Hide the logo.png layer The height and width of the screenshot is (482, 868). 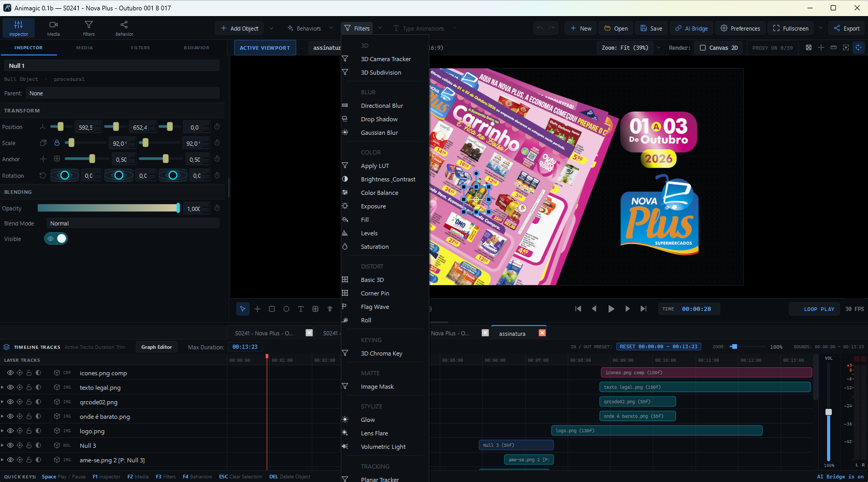10,431
